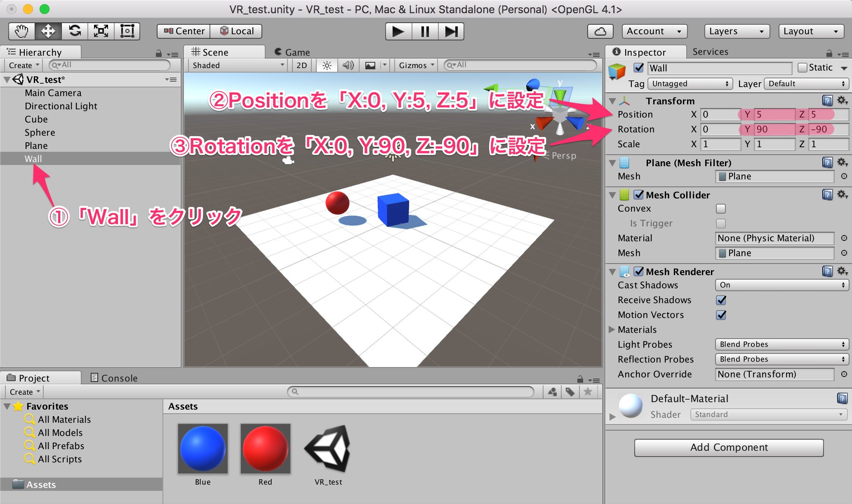
Task: Expand the Materials section
Action: tap(612, 330)
